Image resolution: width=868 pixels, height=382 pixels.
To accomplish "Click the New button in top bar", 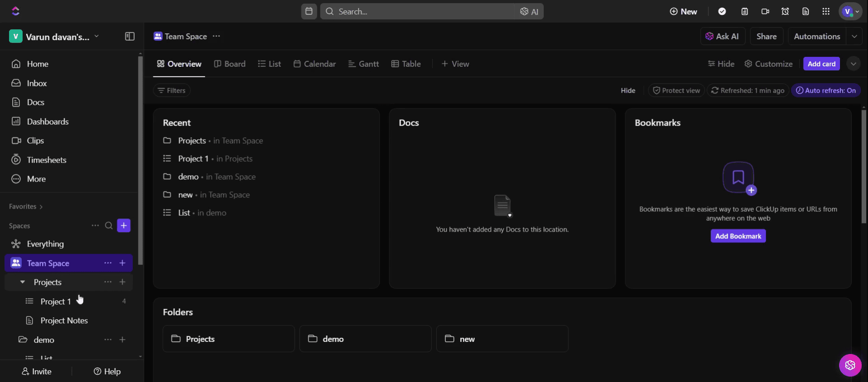I will (684, 11).
